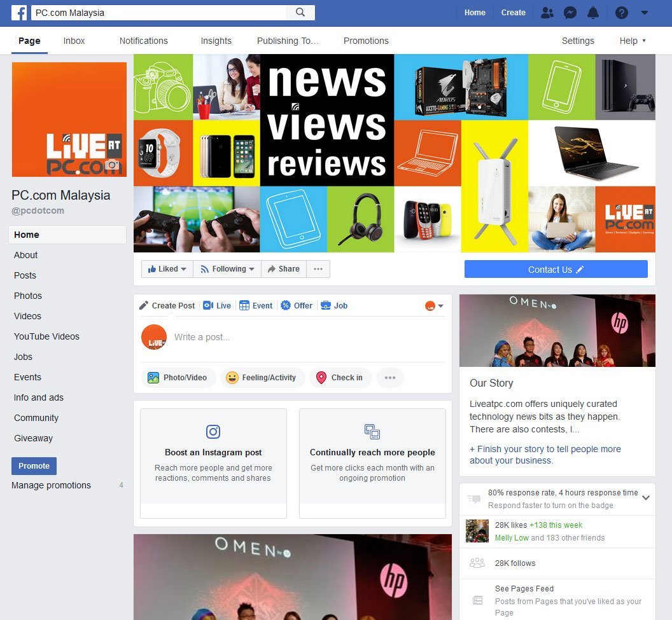This screenshot has height=620, width=672.
Task: Open the Giveaway section in sidebar
Action: 34,438
